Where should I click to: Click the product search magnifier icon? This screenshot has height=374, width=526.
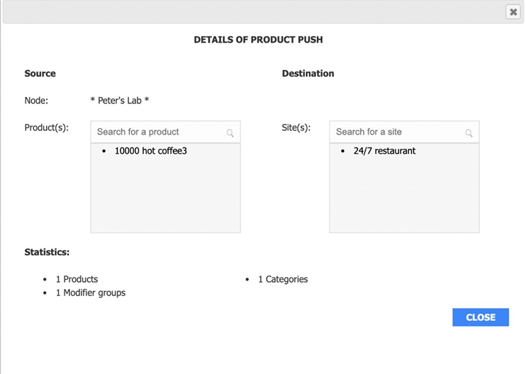[230, 133]
